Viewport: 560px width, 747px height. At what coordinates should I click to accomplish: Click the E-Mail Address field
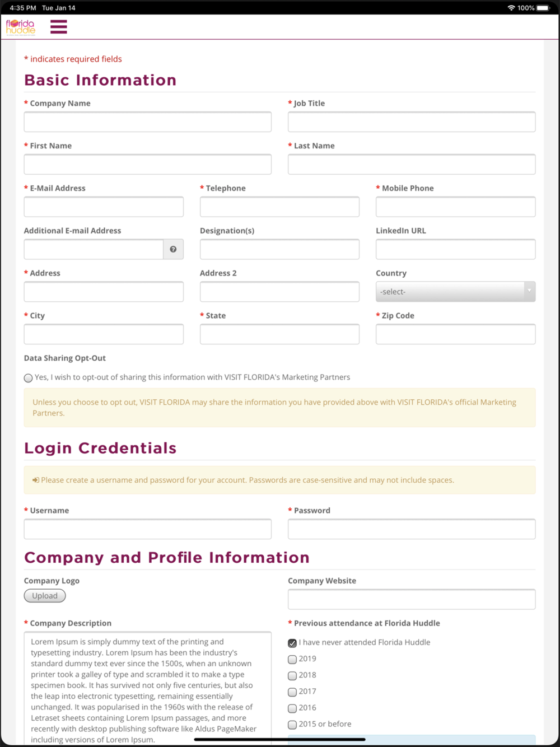tap(104, 207)
